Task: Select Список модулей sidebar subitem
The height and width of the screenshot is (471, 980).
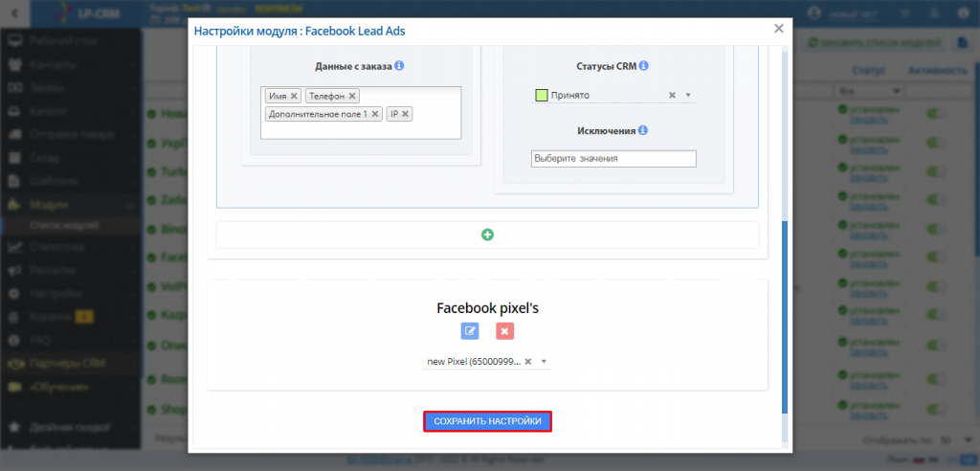Action: [65, 225]
